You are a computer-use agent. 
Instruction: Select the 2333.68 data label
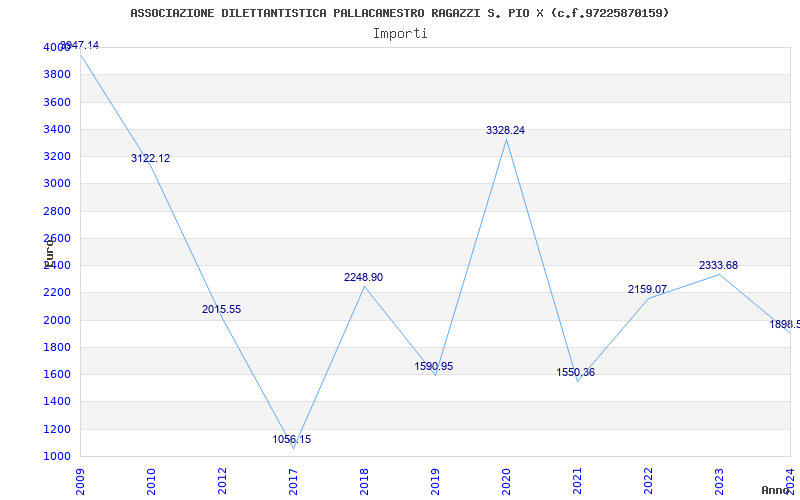coord(718,265)
